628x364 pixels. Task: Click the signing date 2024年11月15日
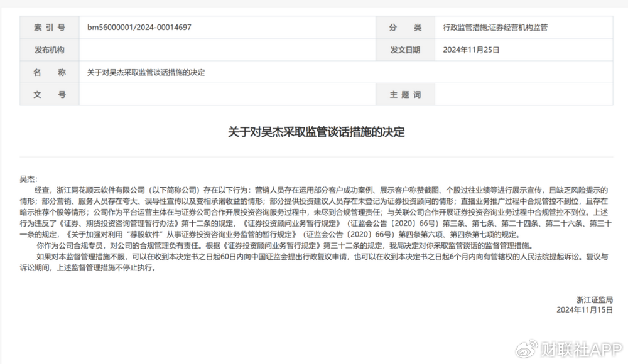click(585, 309)
